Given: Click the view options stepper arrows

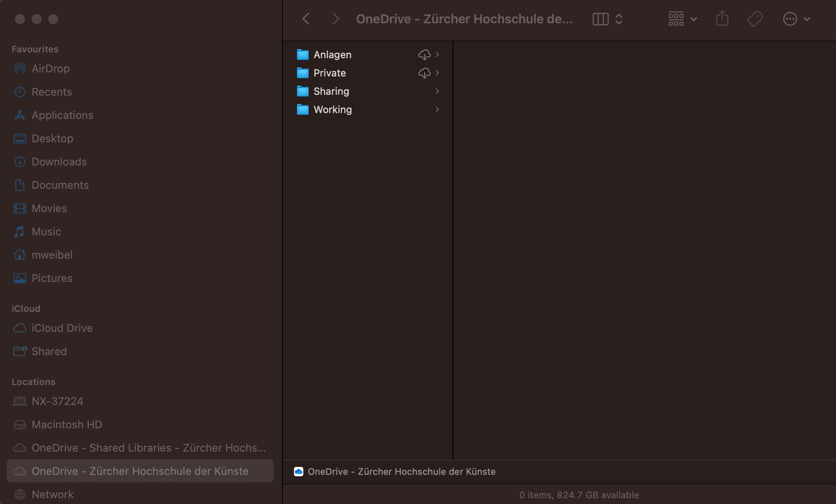Looking at the screenshot, I should [x=619, y=19].
